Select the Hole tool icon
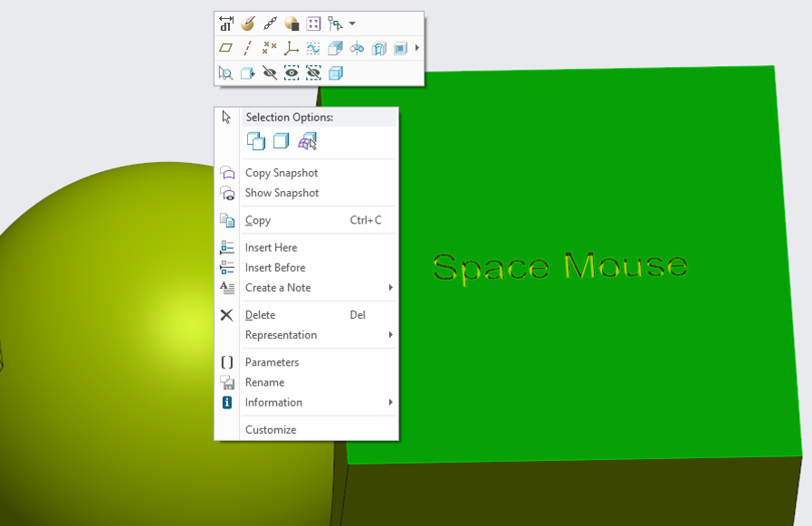812x526 pixels. pos(379,48)
